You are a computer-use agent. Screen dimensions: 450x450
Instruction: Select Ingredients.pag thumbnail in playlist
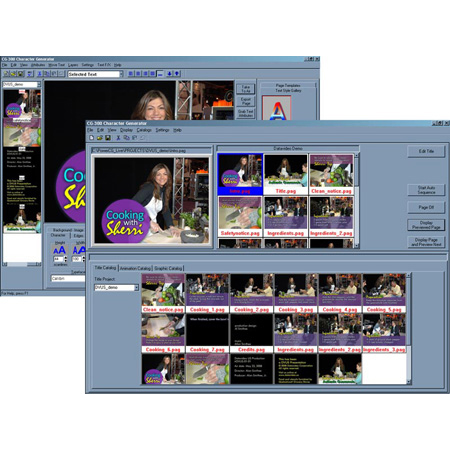click(286, 216)
